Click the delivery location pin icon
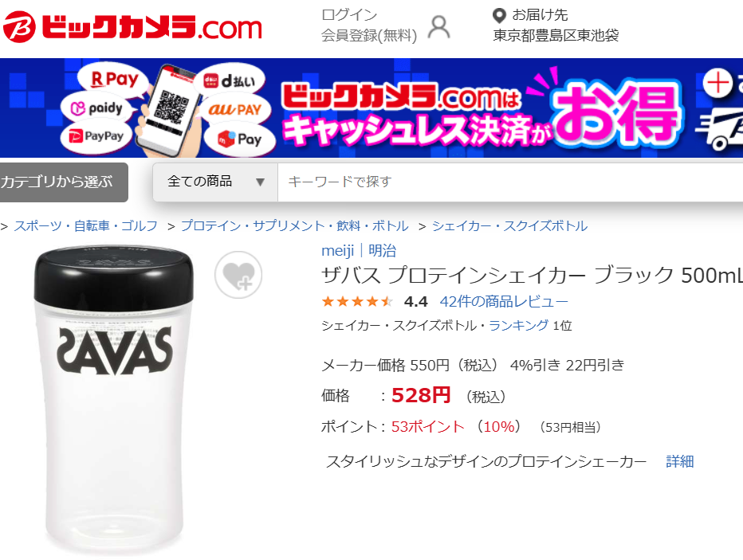743x560 pixels. pos(499,16)
